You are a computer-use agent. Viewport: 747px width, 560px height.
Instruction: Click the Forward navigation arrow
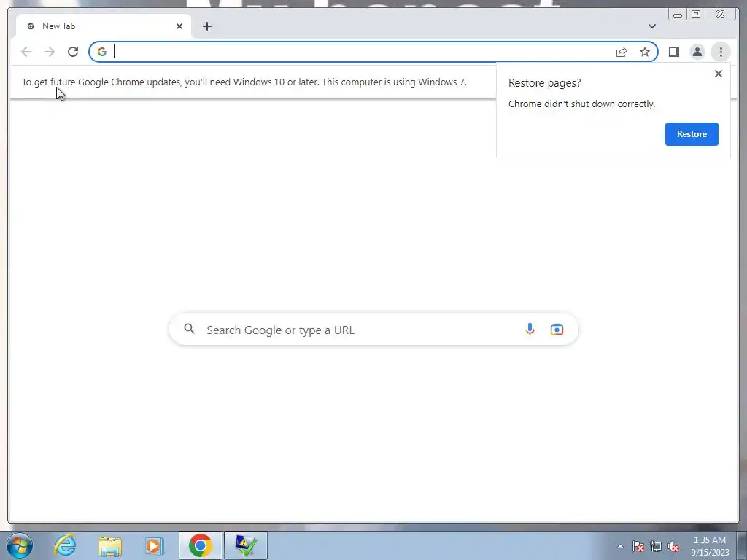(50, 52)
